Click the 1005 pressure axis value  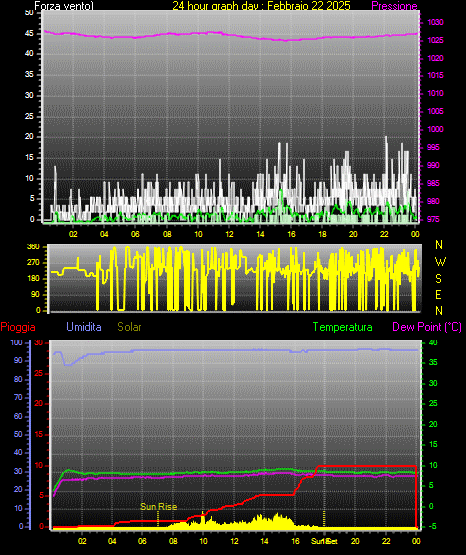(435, 111)
